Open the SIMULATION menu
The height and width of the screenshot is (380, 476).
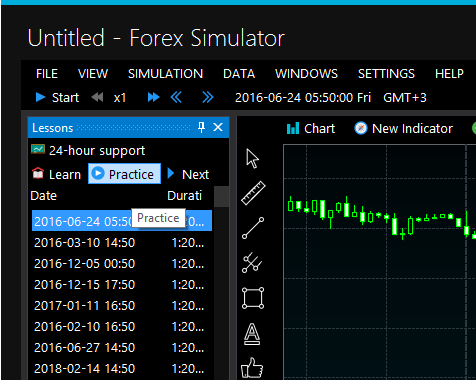[165, 74]
